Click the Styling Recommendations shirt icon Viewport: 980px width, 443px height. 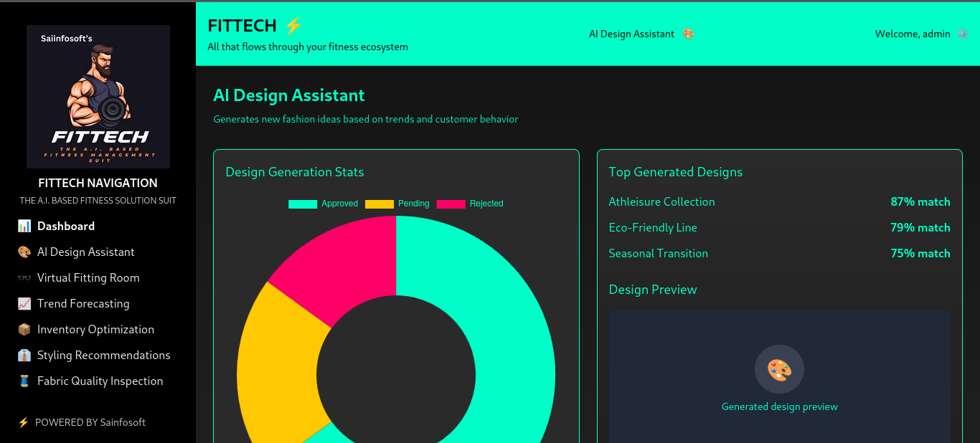[24, 356]
